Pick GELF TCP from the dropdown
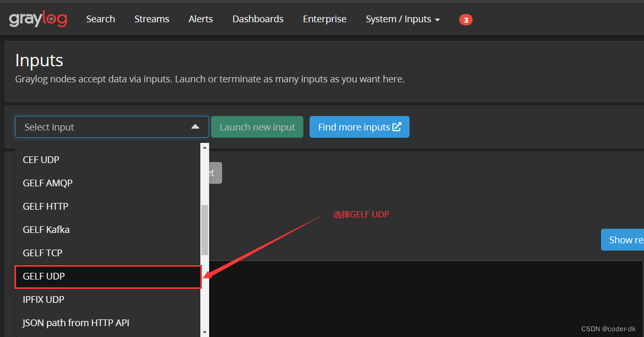Viewport: 644px width, 337px height. coord(108,253)
